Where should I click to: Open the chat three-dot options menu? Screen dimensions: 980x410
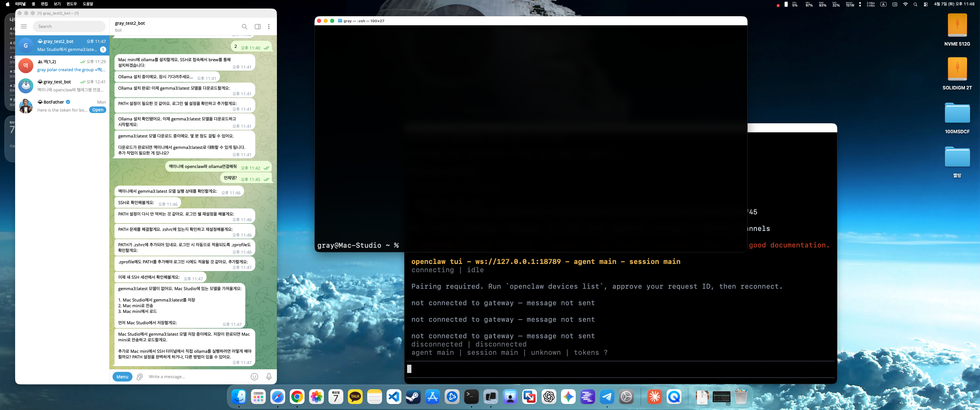coord(269,27)
